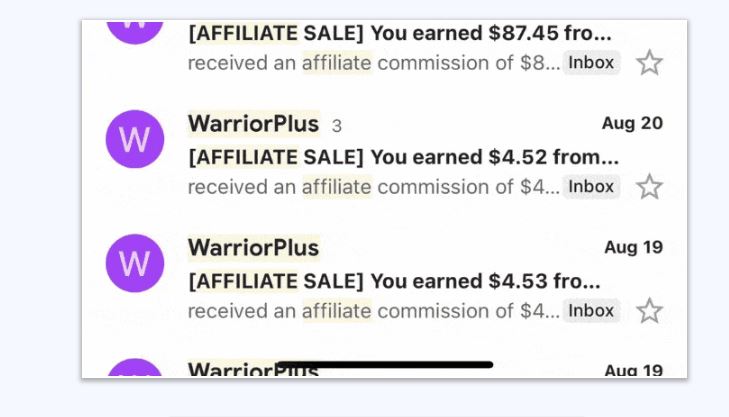729x417 pixels.
Task: Tap partially visible avatar at top
Action: point(135,33)
